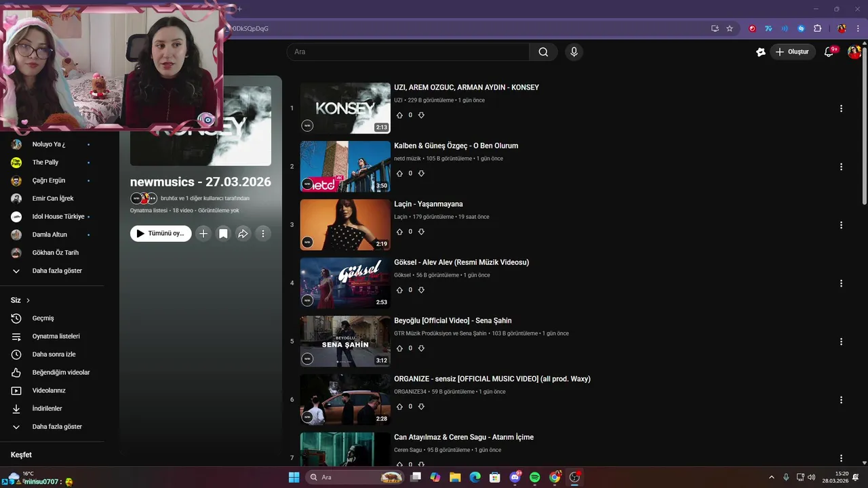Open Chrome three-dot menu
The image size is (868, 488).
point(858,28)
